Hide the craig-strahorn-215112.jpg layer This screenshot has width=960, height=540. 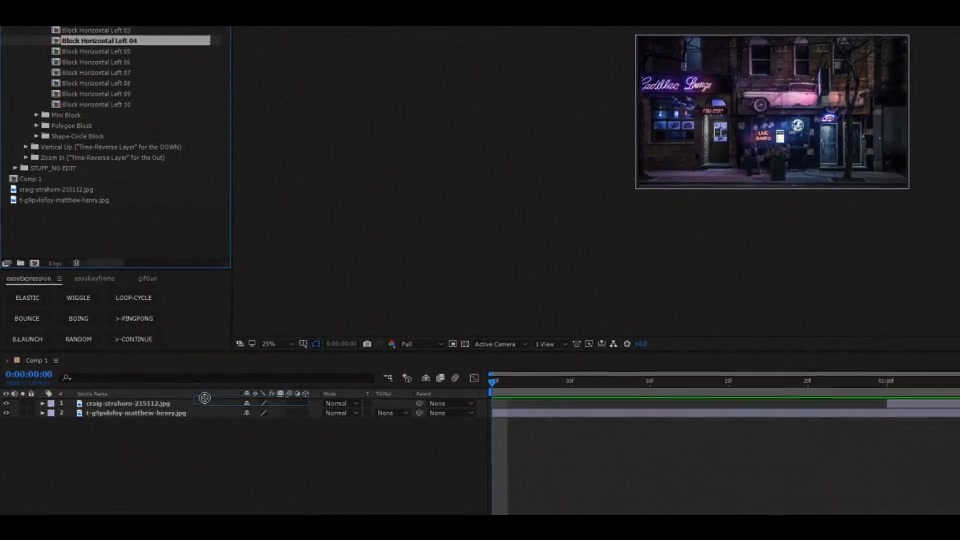pos(6,403)
